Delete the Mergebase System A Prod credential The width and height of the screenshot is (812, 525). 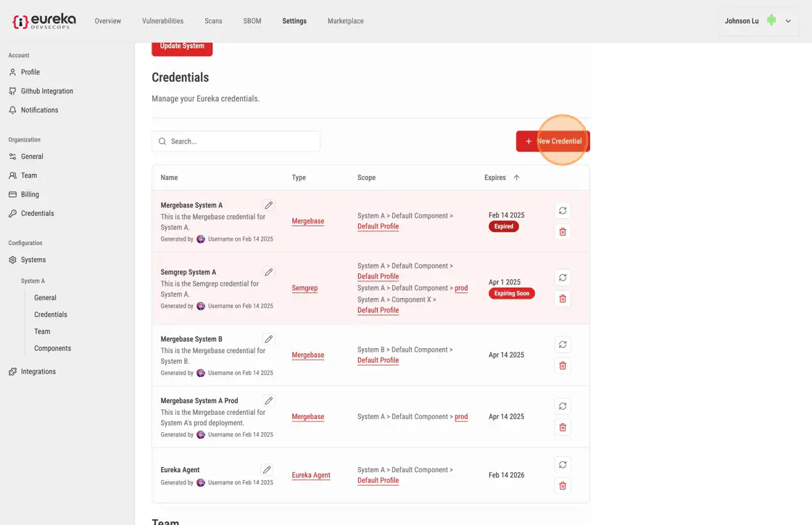pos(563,427)
